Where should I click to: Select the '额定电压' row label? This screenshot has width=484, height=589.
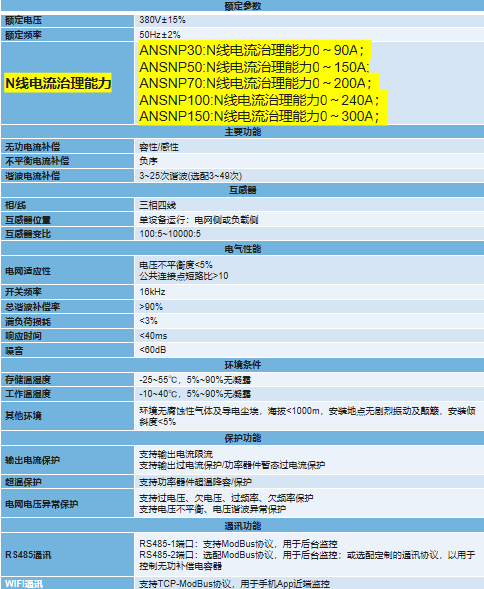[x=23, y=20]
